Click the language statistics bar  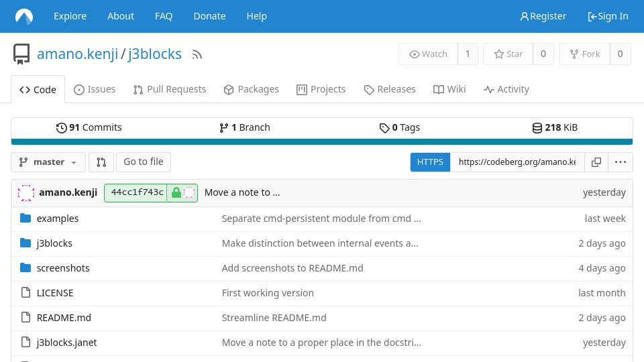(x=321, y=142)
